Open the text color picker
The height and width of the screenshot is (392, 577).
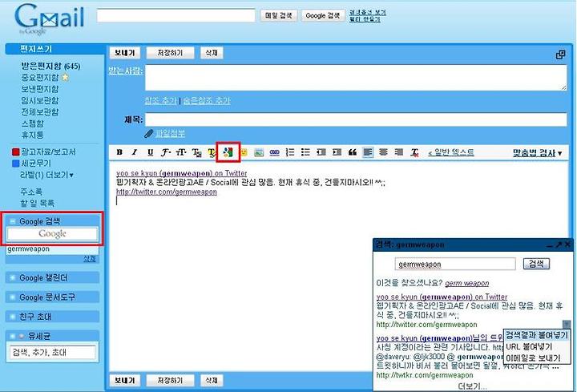pyautogui.click(x=197, y=152)
